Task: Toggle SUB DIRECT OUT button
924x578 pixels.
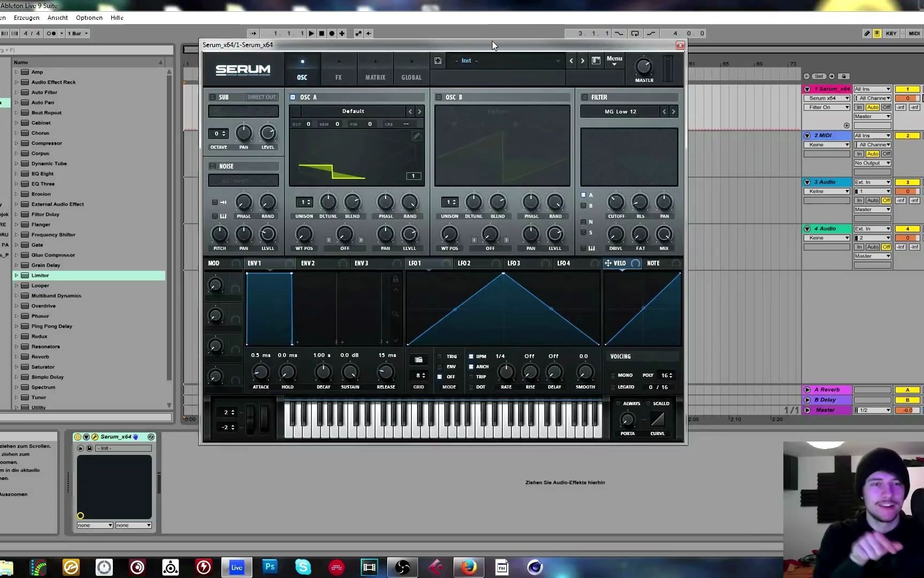Action: click(x=261, y=97)
